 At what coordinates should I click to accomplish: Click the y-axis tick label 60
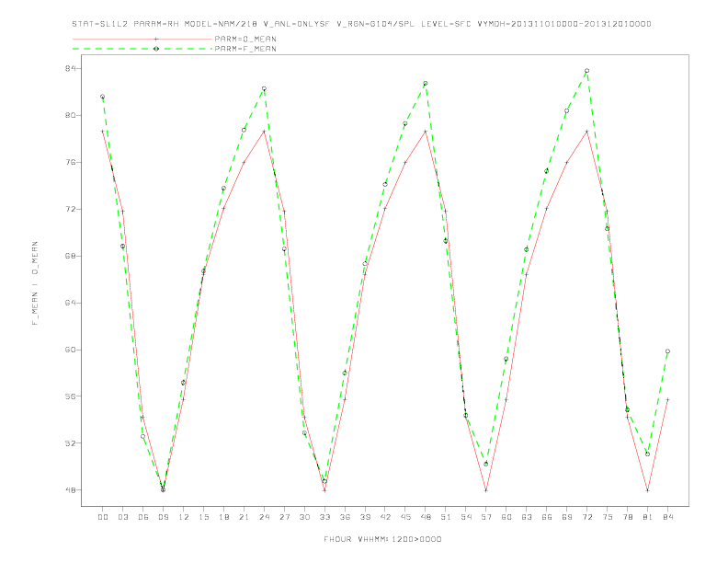click(71, 350)
